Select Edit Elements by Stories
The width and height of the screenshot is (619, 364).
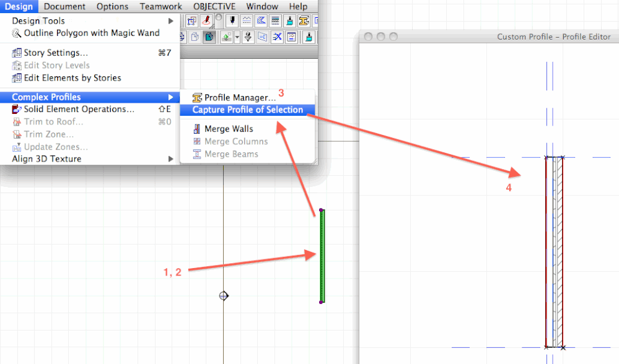tap(90, 78)
